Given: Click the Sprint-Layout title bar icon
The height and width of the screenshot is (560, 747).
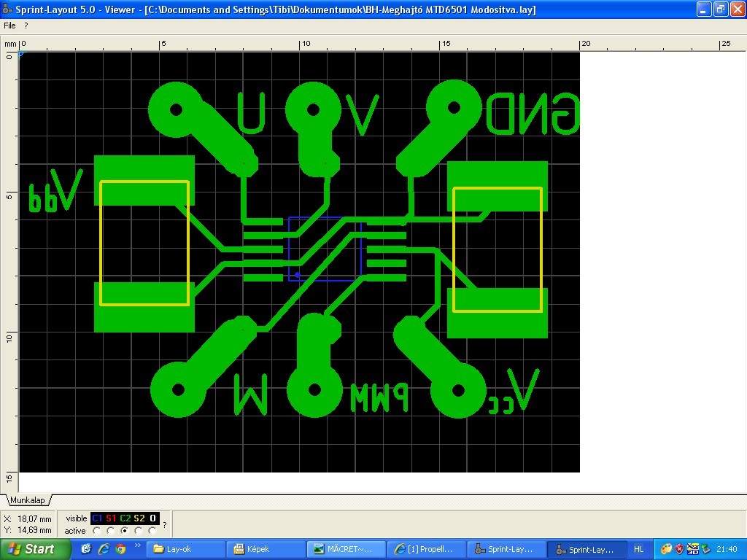Looking at the screenshot, I should tap(7, 9).
